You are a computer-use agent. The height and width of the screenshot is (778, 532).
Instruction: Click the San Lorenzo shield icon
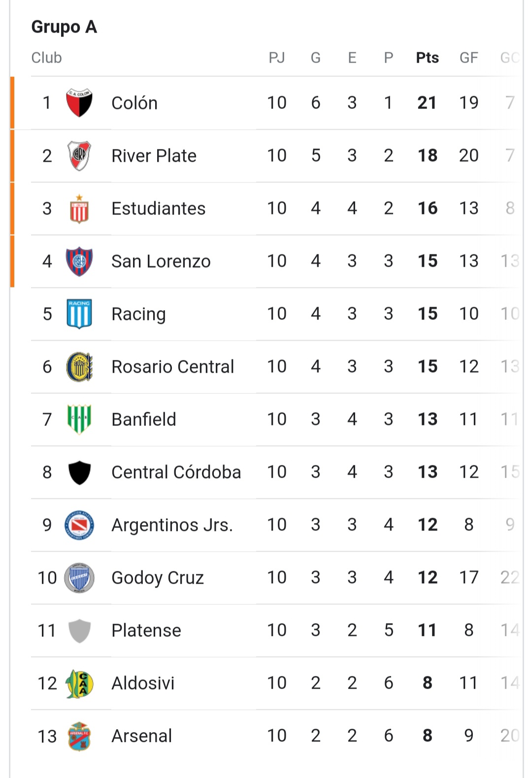coord(79,261)
